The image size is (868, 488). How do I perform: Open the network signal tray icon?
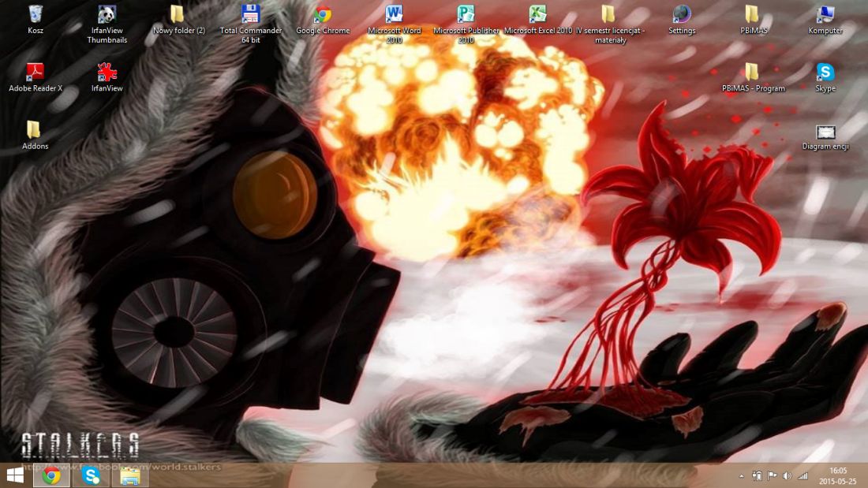tap(803, 476)
